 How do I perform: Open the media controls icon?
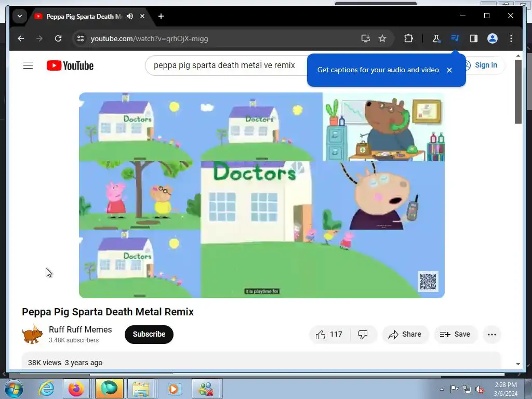[x=455, y=38]
